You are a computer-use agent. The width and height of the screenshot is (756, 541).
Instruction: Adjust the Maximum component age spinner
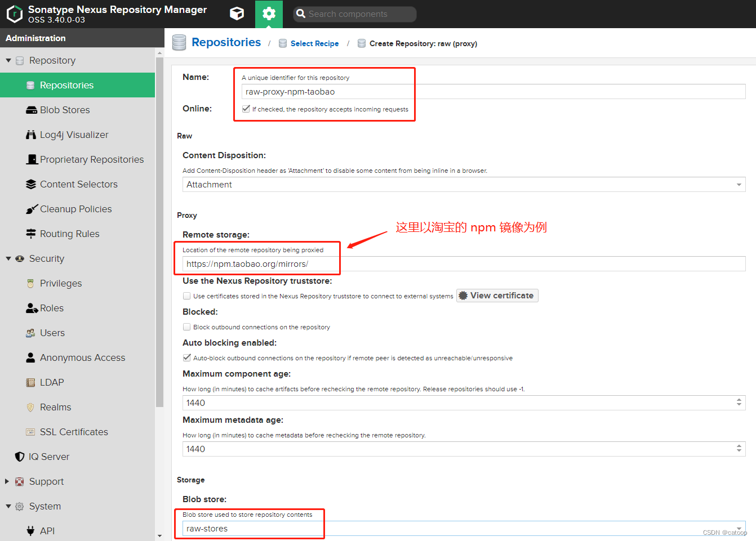tap(739, 403)
